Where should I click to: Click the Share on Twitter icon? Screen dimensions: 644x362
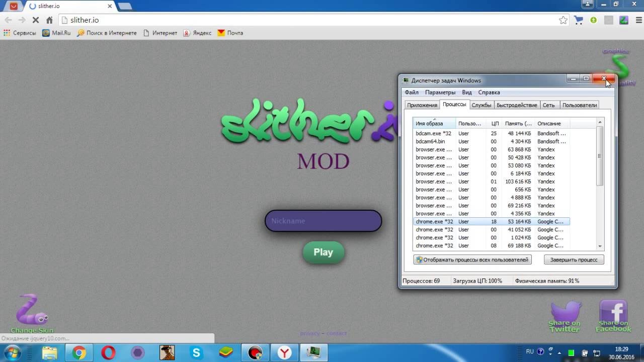565,317
